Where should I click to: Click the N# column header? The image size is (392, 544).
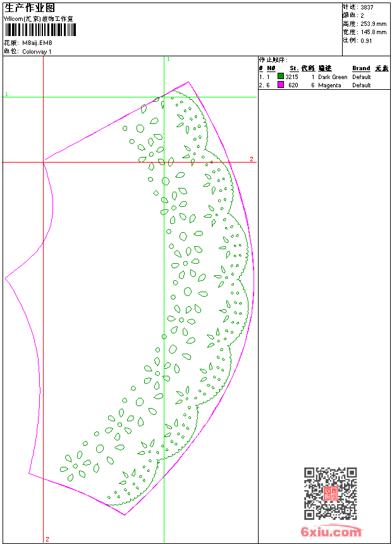271,68
